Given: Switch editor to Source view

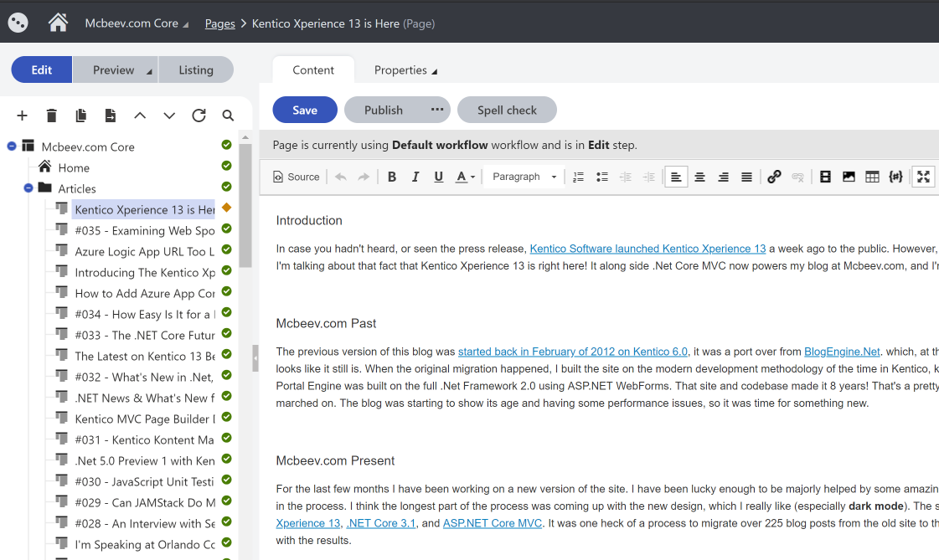Looking at the screenshot, I should (297, 177).
